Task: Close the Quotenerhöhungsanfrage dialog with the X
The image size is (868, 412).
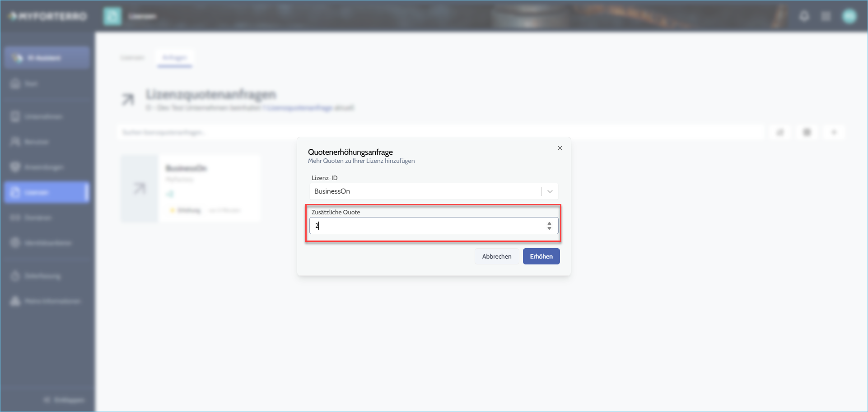Action: [x=560, y=148]
